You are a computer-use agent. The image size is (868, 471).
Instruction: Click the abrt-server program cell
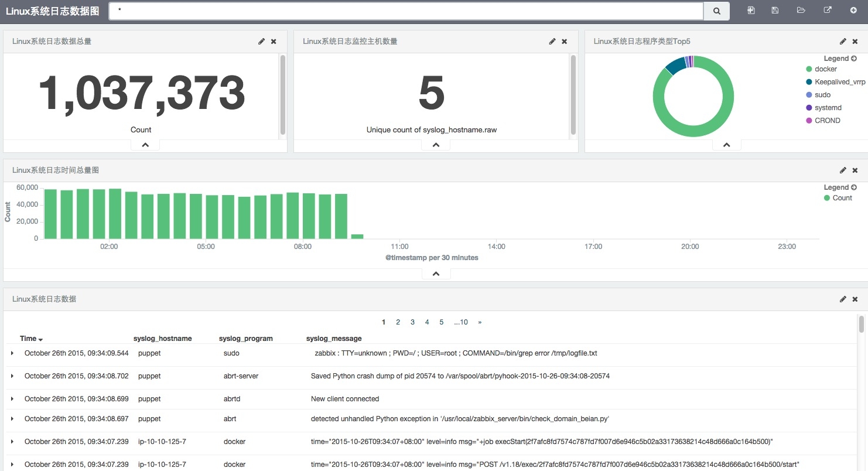click(241, 376)
